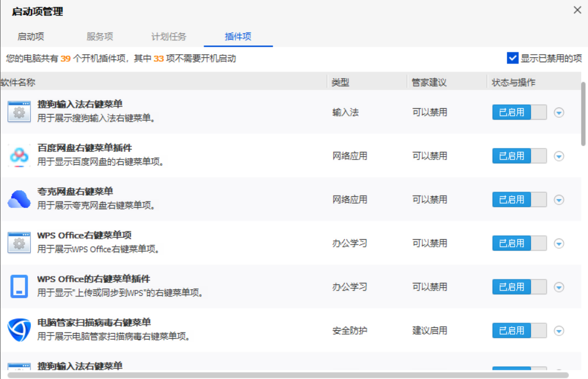Click the orange 33 unneeded items count
Viewport: 588px width, 379px height.
click(x=159, y=59)
